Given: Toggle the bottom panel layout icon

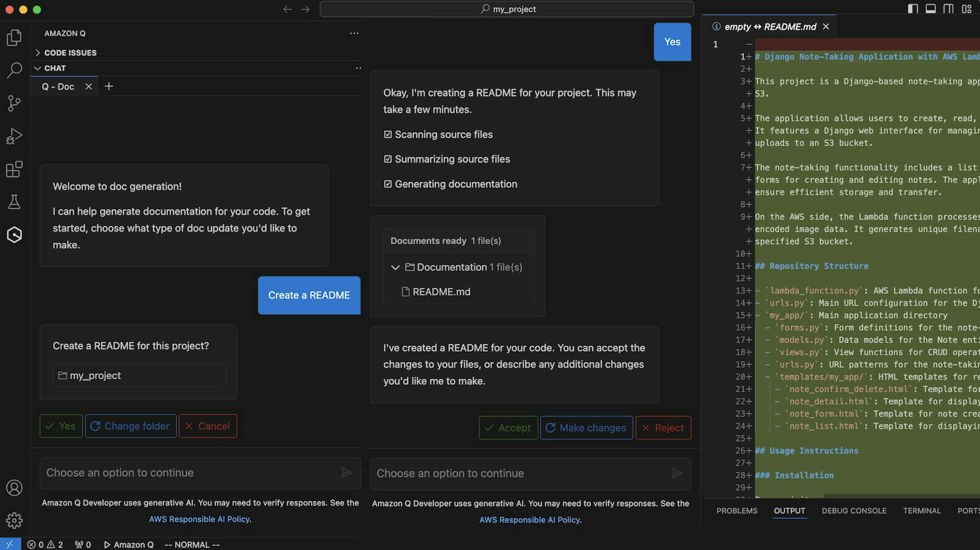Looking at the screenshot, I should coord(930,9).
